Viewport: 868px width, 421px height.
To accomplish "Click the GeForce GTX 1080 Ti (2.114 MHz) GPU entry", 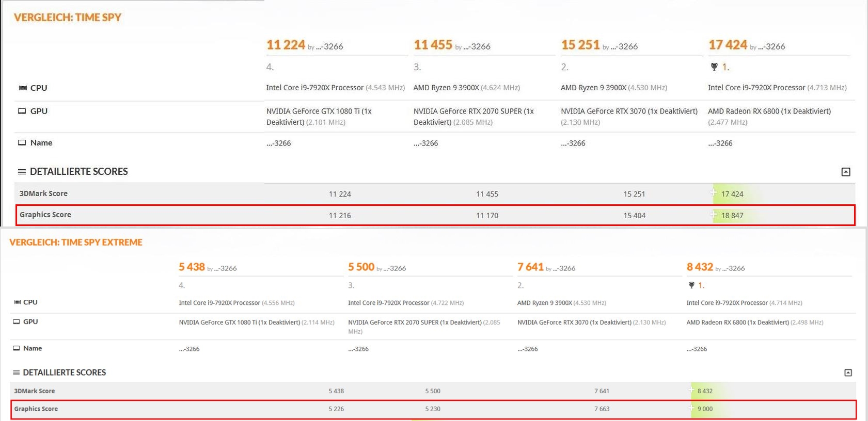I will (x=257, y=322).
